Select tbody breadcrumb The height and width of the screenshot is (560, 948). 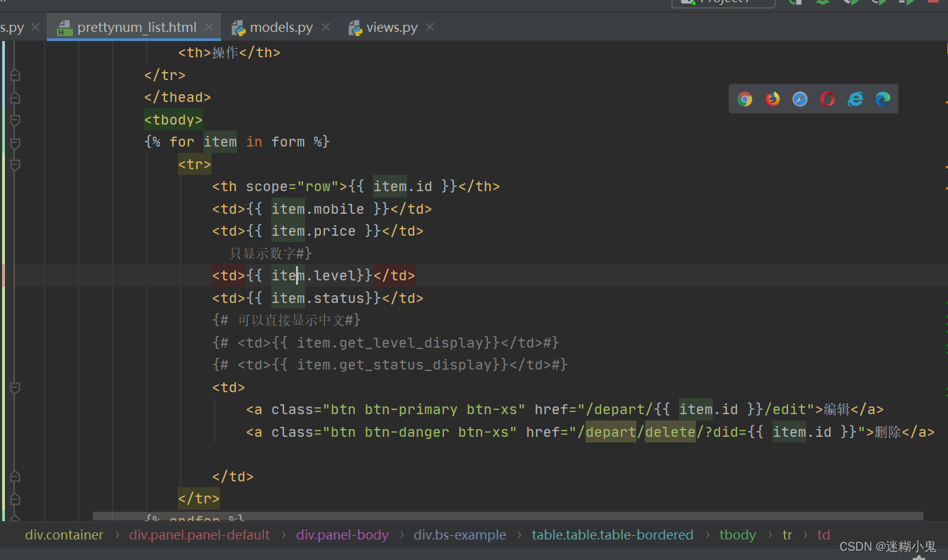(738, 535)
